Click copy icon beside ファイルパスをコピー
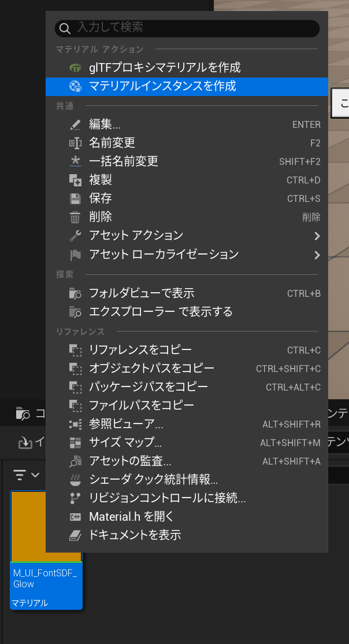 pos(75,406)
